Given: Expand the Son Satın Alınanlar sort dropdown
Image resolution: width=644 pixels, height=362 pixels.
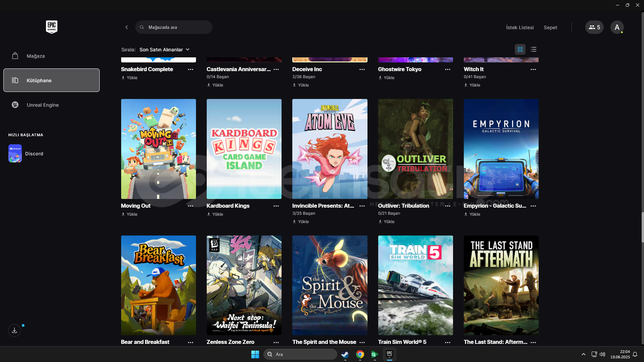Looking at the screenshot, I should click(164, 50).
